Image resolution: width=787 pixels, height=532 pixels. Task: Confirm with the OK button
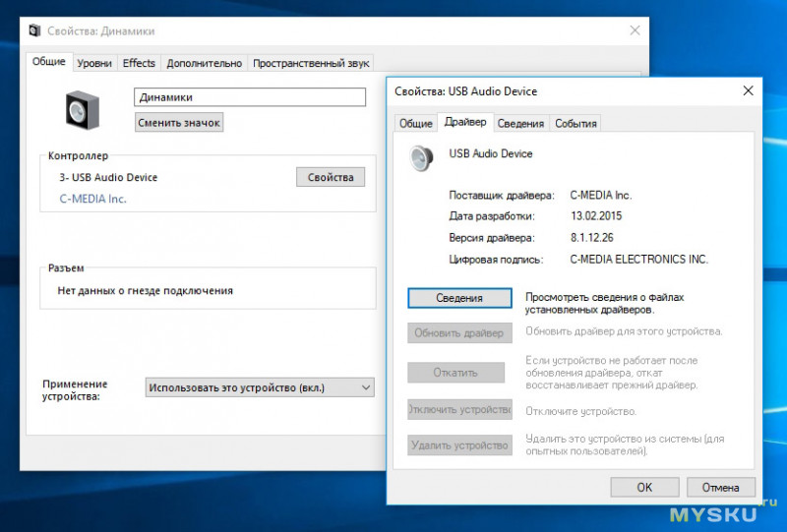[x=644, y=487]
